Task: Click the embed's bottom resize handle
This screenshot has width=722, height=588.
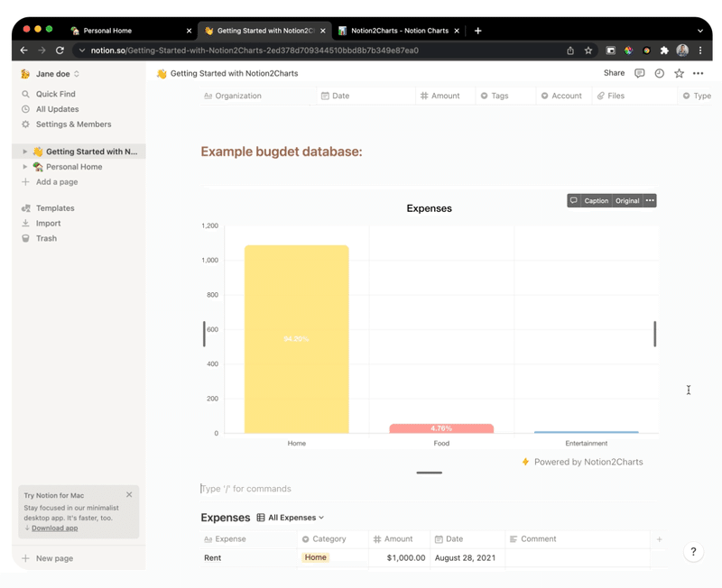Action: 430,473
